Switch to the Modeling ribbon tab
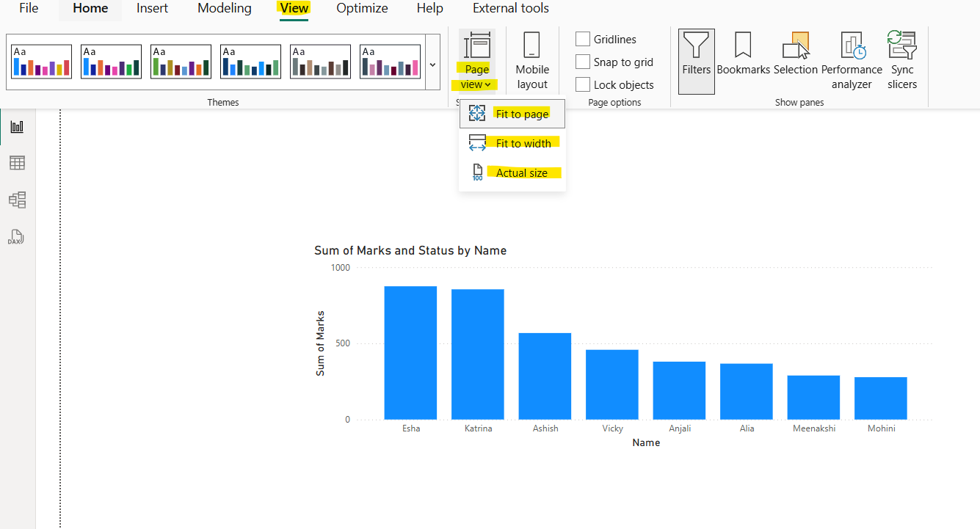 click(224, 9)
